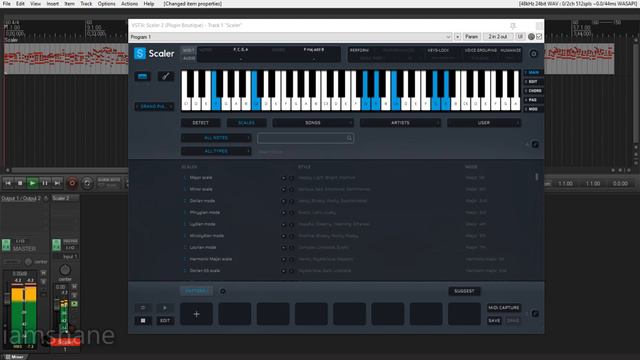Toggle Scaler track mute button
640x360 pixels.
(x=74, y=287)
